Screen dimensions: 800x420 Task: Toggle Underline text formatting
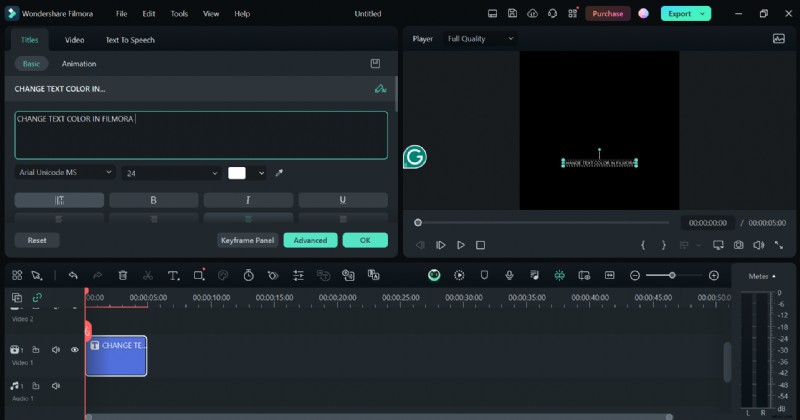coord(343,200)
